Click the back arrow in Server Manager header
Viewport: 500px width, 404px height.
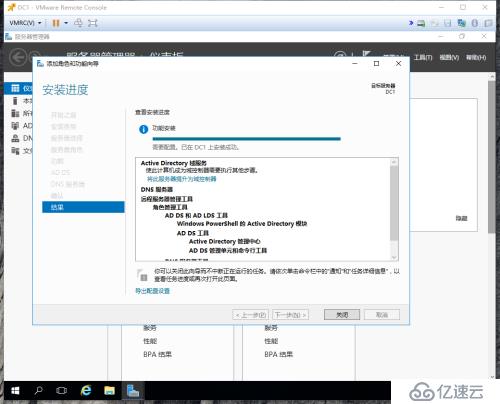17,57
